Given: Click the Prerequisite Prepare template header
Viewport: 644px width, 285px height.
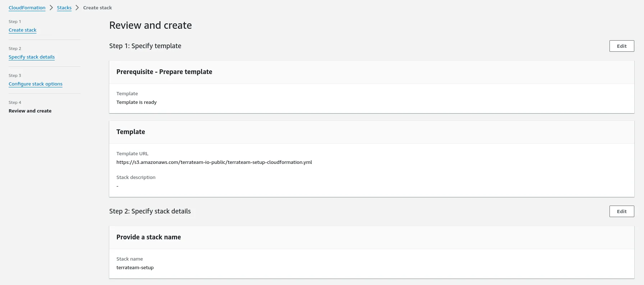Looking at the screenshot, I should point(164,72).
